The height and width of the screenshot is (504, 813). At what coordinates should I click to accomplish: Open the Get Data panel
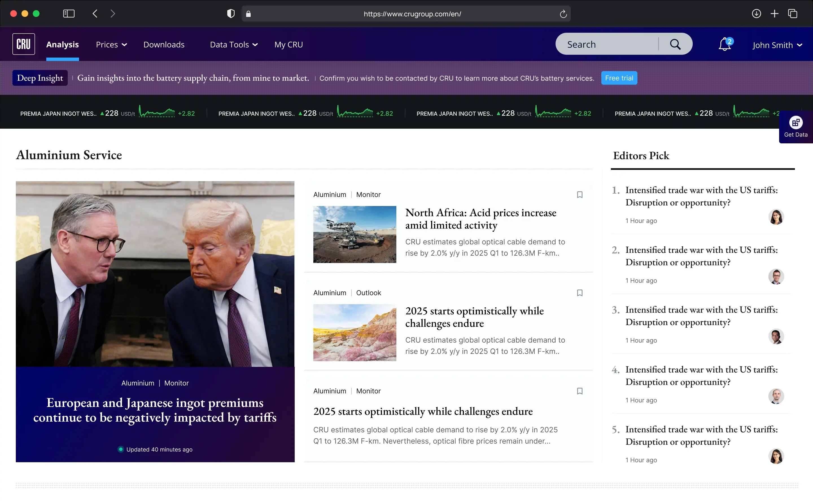click(796, 127)
